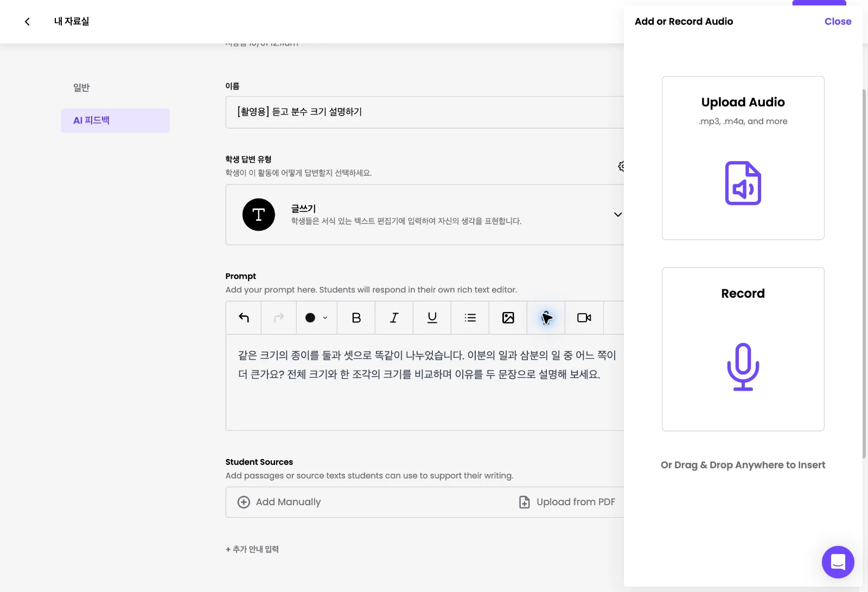868x592 pixels.
Task: Click the 내 자료실 header title
Action: coord(72,22)
